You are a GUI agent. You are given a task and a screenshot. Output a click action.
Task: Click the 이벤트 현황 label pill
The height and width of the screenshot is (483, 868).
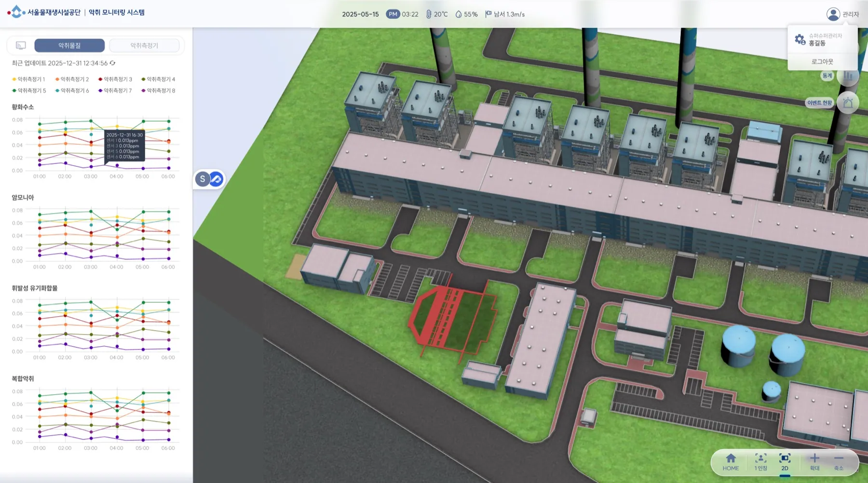coord(820,103)
